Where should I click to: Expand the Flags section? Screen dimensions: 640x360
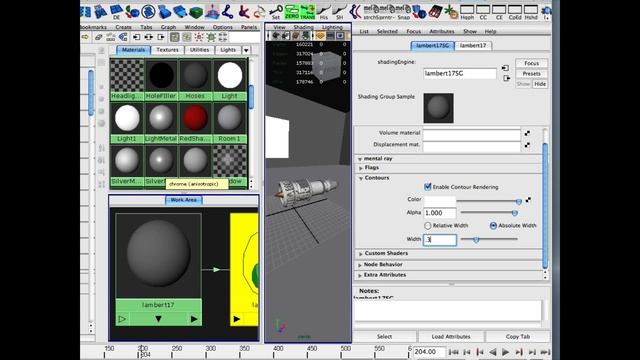point(360,168)
